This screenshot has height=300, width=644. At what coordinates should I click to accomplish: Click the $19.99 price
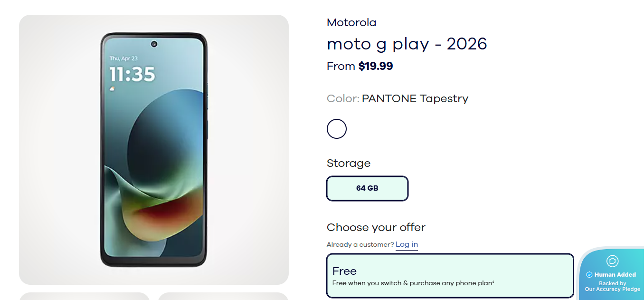coord(376,66)
